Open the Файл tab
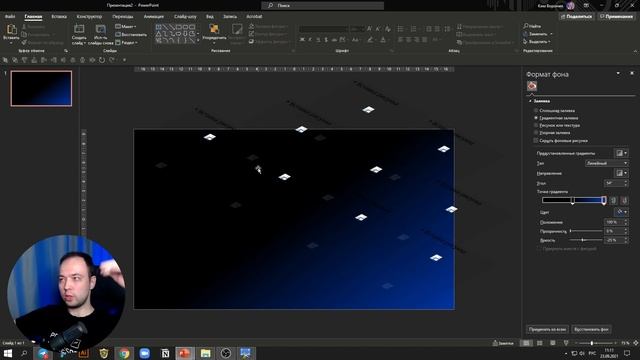The height and width of the screenshot is (360, 640). (x=10, y=17)
